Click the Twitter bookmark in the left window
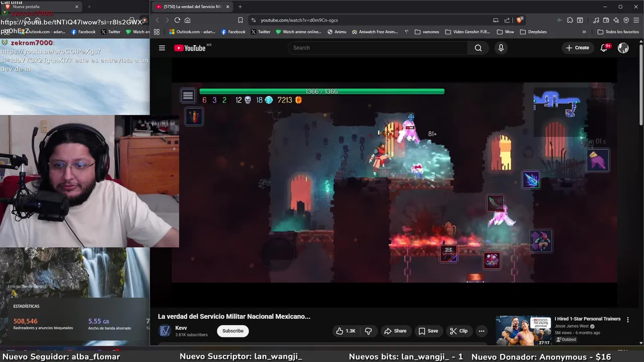 pos(111,32)
